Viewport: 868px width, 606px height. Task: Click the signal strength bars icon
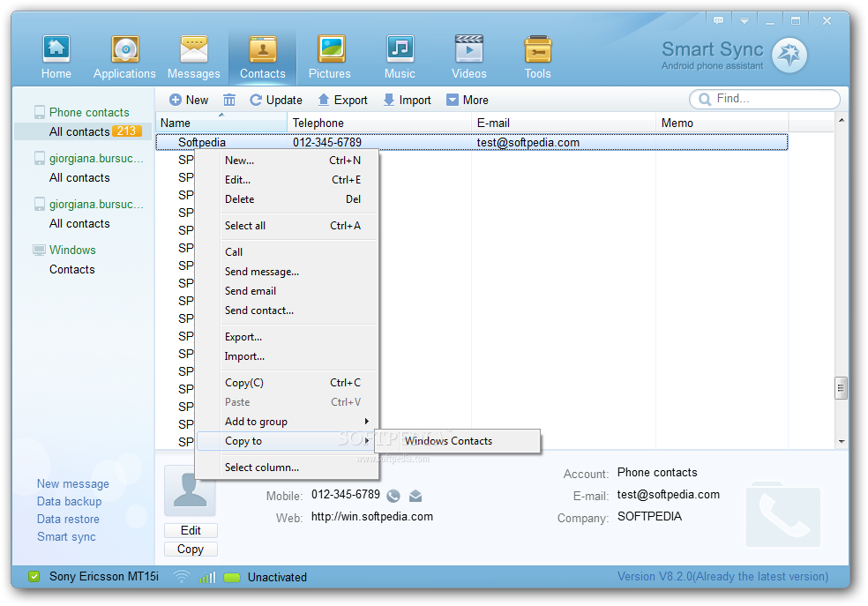[207, 577]
